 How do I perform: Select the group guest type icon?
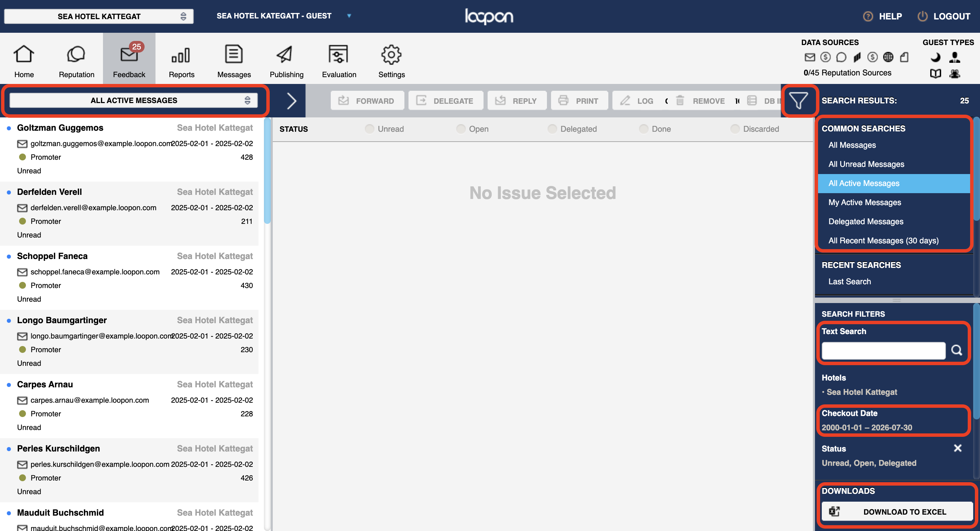click(954, 73)
